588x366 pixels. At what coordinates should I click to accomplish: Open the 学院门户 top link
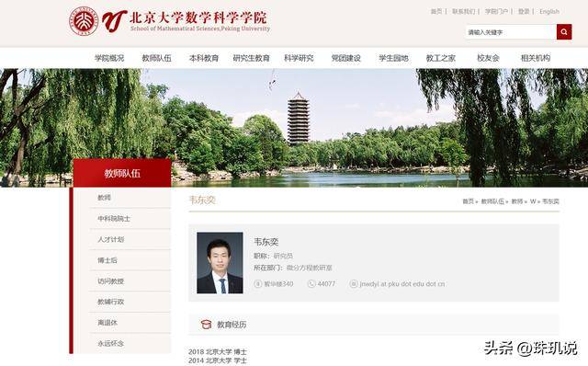click(x=496, y=12)
